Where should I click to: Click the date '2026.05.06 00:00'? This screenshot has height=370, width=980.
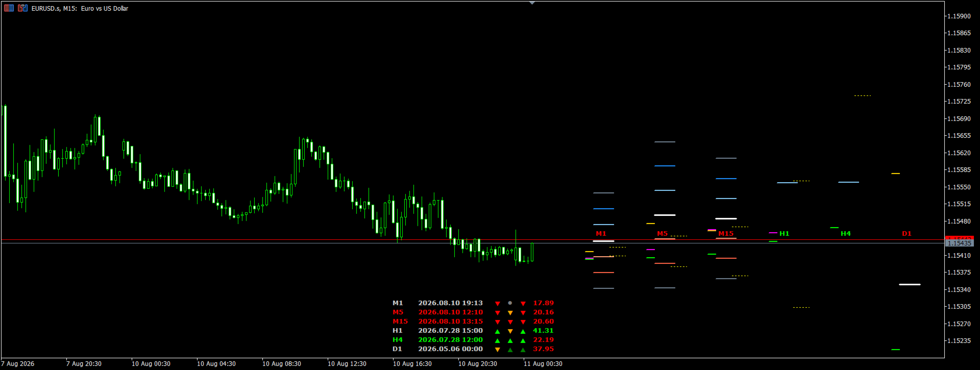pyautogui.click(x=450, y=349)
